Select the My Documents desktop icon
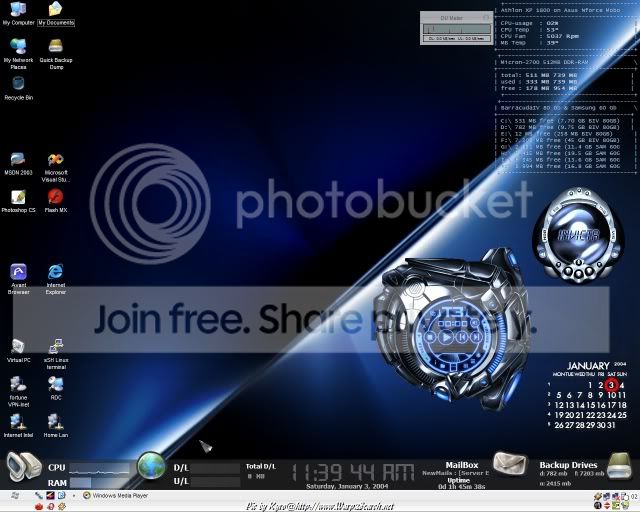640x512 pixels. coord(56,13)
